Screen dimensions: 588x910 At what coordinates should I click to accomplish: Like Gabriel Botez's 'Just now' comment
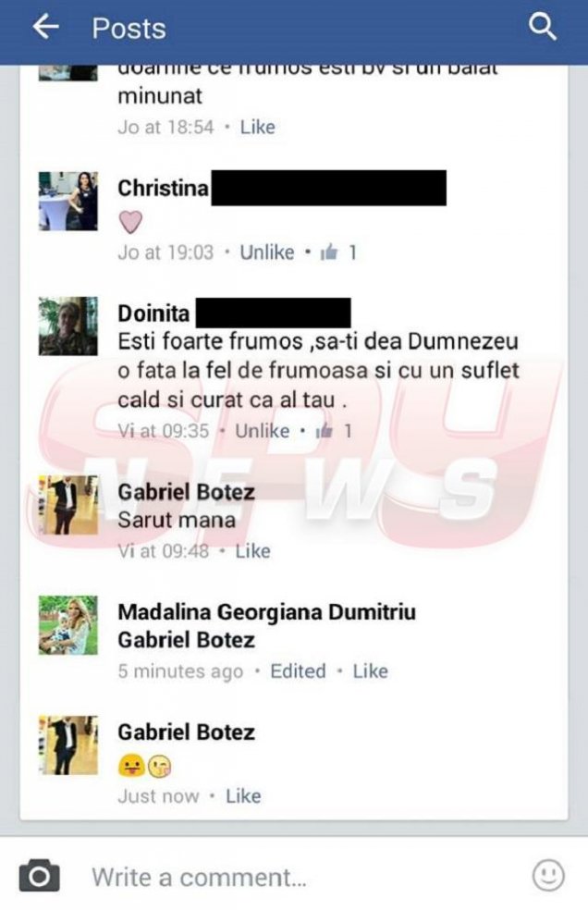(243, 795)
